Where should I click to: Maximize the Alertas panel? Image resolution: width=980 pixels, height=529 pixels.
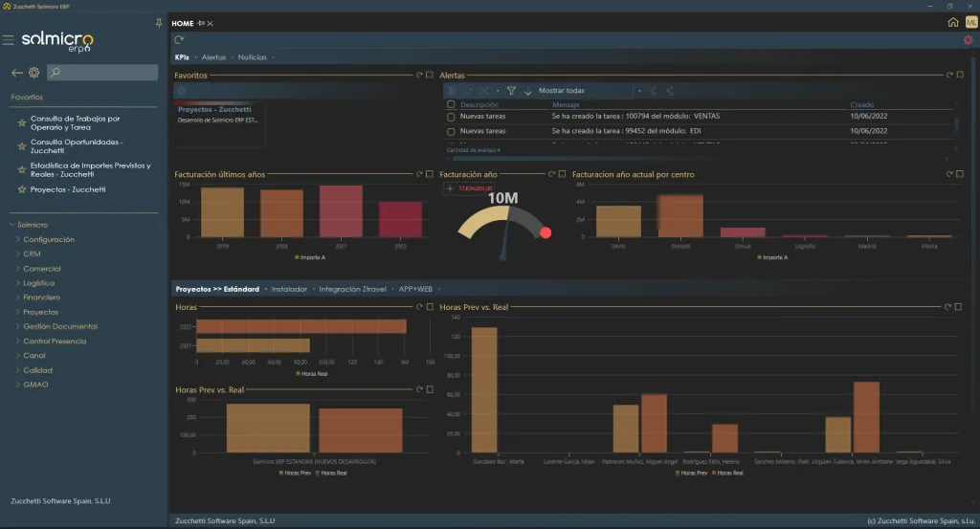[x=960, y=75]
